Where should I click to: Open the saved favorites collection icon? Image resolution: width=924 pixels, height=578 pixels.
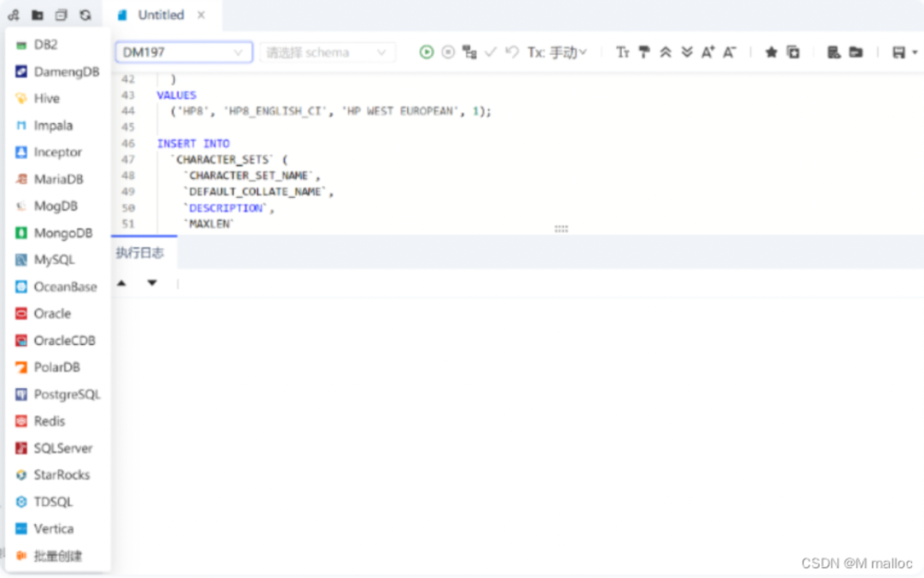(793, 52)
